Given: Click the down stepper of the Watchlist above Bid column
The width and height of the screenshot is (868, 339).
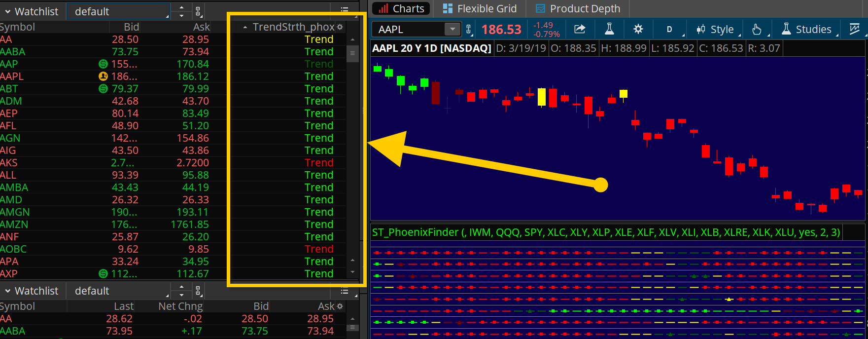Looking at the screenshot, I should [181, 15].
